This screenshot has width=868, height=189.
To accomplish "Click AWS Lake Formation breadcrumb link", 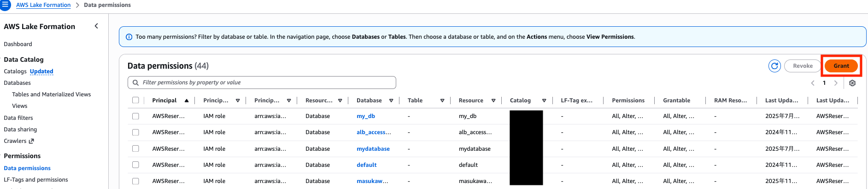I will pos(43,5).
